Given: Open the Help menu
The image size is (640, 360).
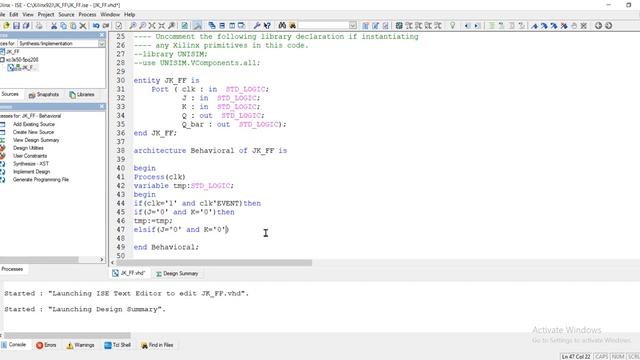Looking at the screenshot, I should pyautogui.click(x=129, y=14).
